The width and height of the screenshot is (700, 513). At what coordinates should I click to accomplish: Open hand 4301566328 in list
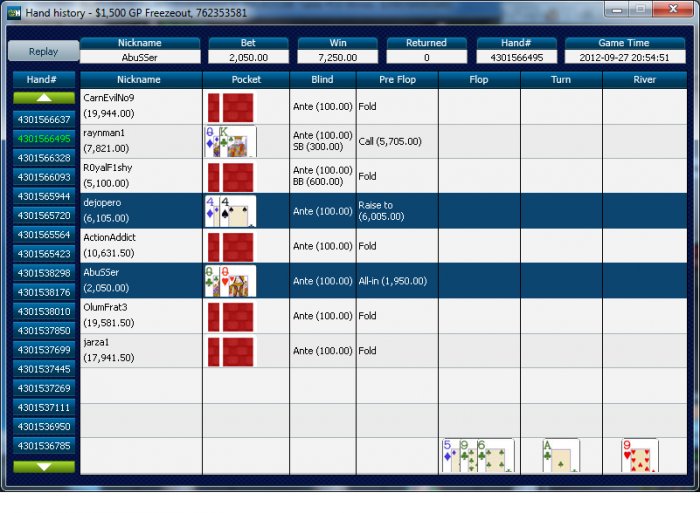click(x=44, y=158)
